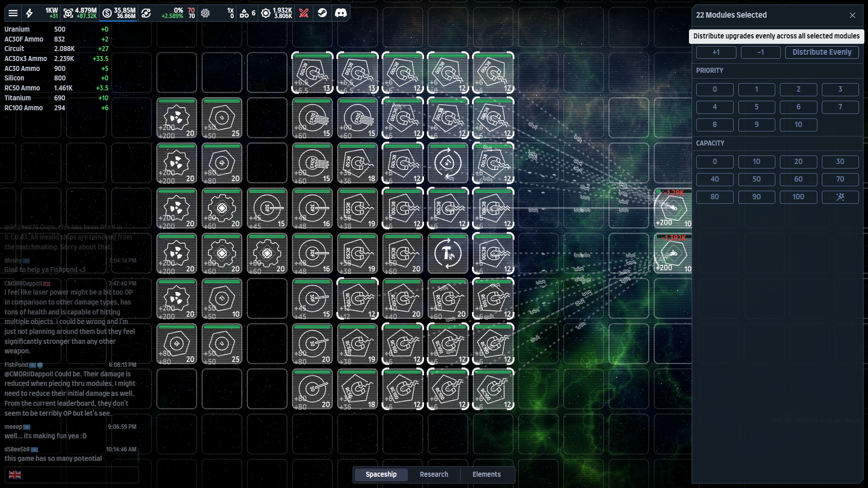Set priority to 3
The width and height of the screenshot is (868, 488).
coord(840,89)
